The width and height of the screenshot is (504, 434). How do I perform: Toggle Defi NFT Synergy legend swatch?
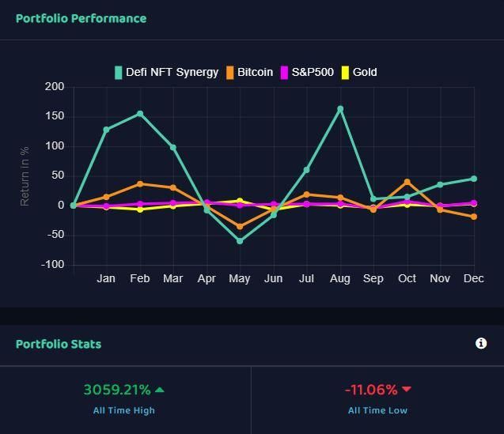[x=119, y=73]
